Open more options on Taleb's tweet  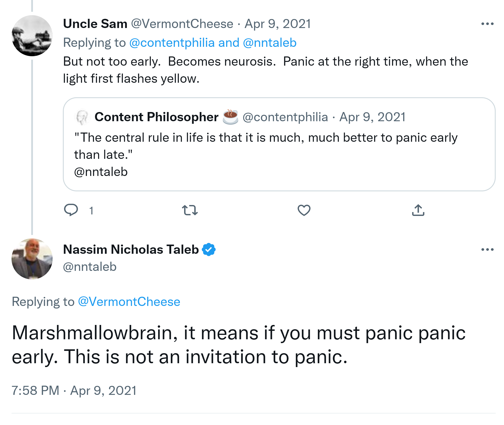[x=487, y=250]
